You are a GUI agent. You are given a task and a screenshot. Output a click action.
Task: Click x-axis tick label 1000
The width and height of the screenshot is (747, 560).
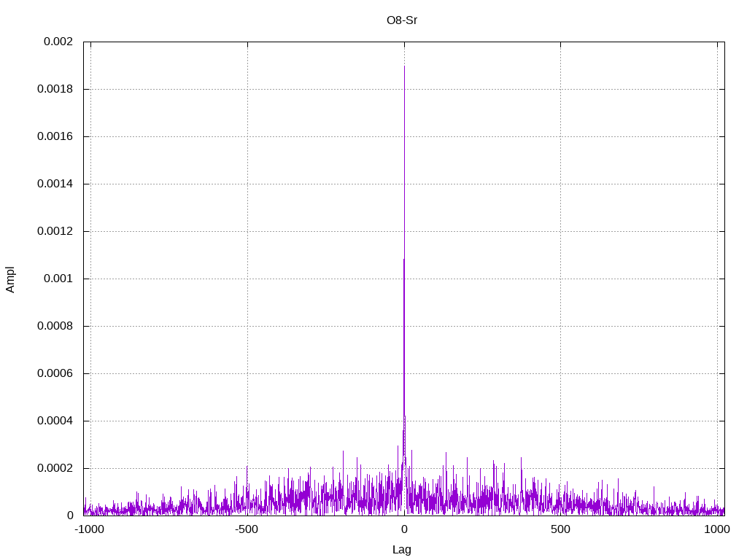(x=717, y=529)
